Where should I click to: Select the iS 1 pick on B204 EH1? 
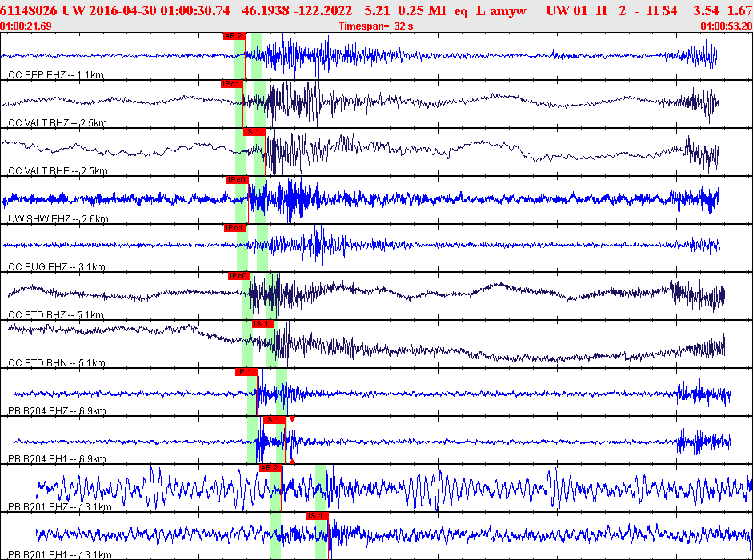pos(274,420)
